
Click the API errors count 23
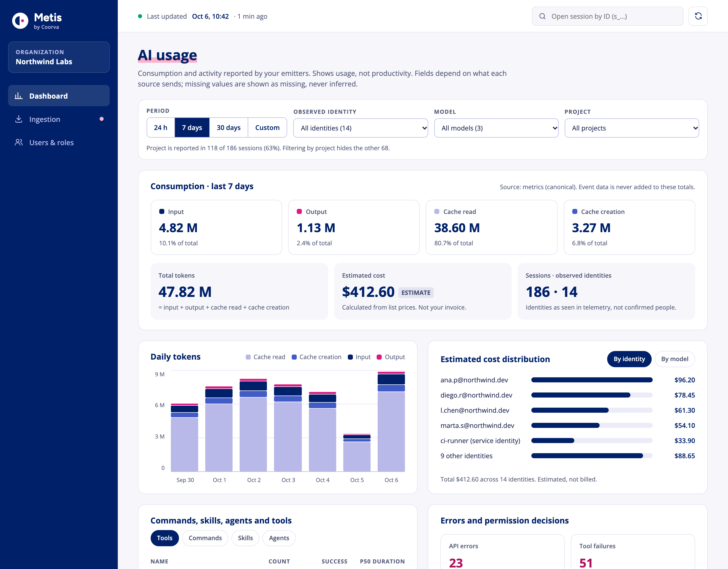coord(456,563)
